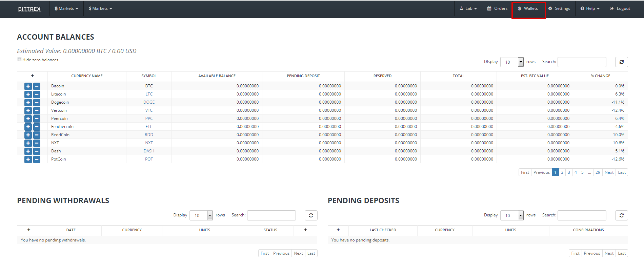The width and height of the screenshot is (644, 275).
Task: Click the withdraw minus icon for Dogecoin
Action: tap(37, 103)
